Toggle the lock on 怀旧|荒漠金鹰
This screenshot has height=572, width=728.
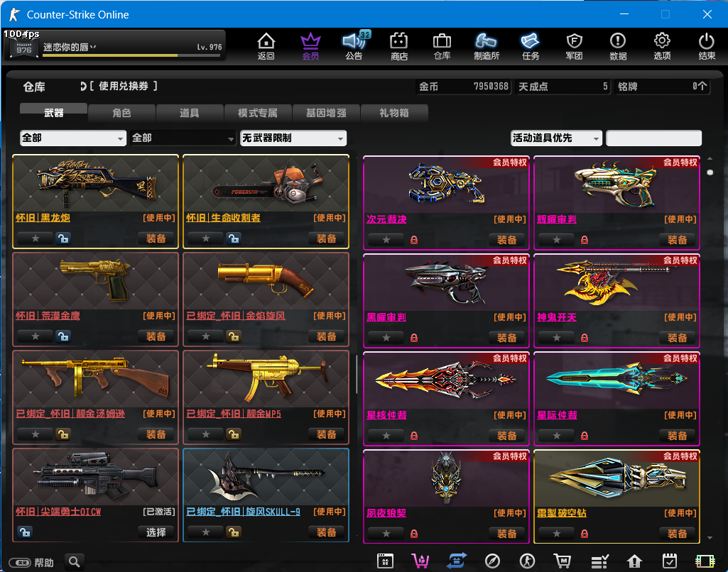[63, 336]
